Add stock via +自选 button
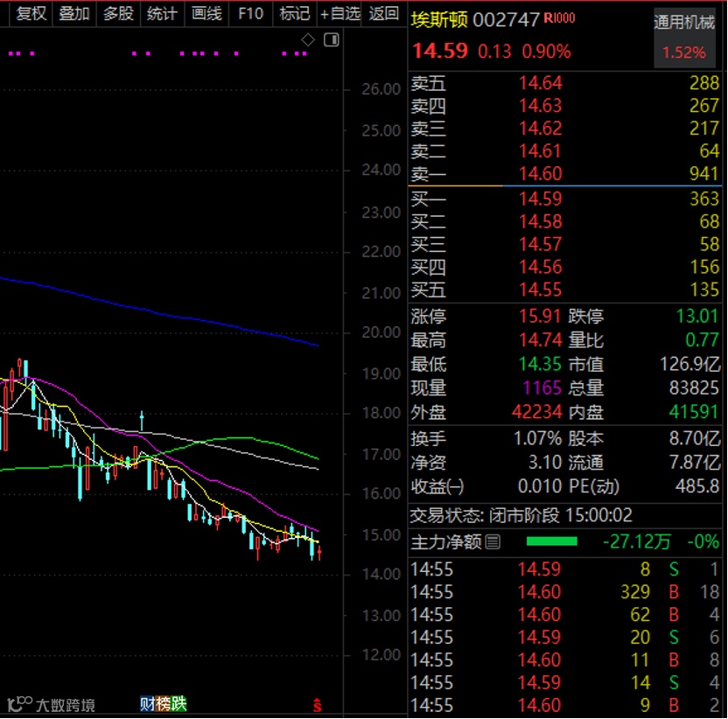This screenshot has width=728, height=719. click(x=340, y=13)
